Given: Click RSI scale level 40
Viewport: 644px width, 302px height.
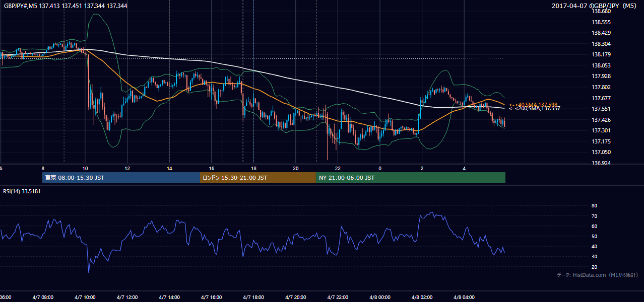Looking at the screenshot, I should click(594, 246).
